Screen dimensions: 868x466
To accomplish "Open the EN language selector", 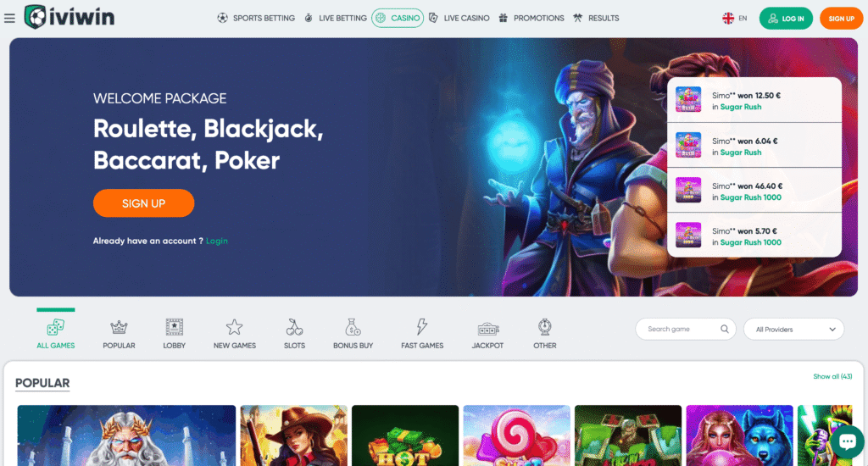I will coord(735,19).
